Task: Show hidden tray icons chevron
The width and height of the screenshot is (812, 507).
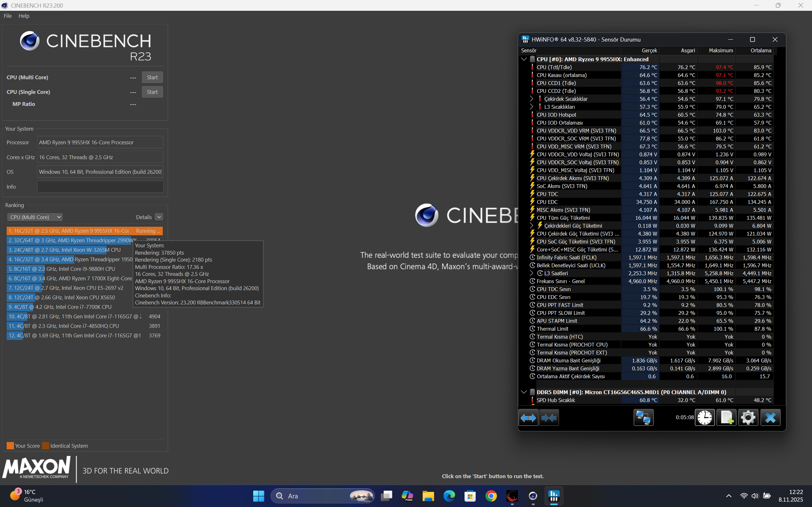Action: coord(729,496)
